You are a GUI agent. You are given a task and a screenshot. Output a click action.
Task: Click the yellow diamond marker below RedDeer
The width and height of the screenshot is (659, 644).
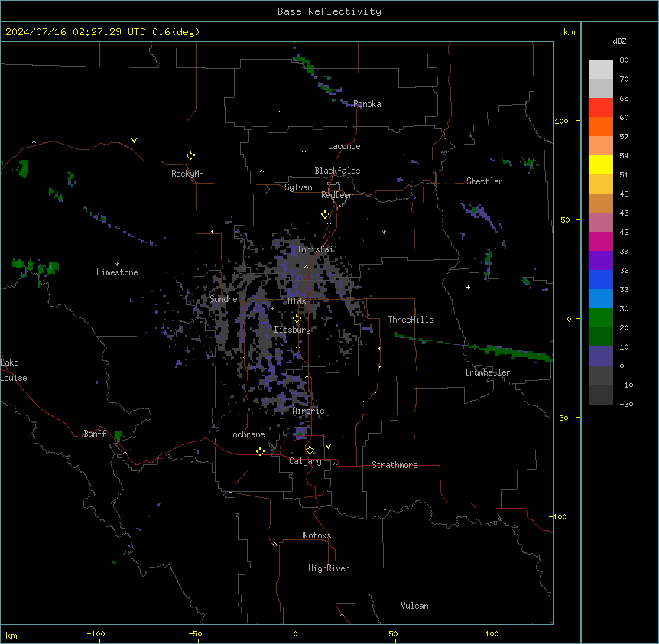[325, 215]
